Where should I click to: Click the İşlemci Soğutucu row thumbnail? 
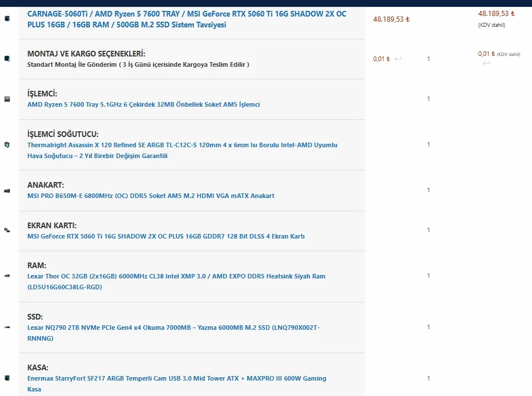click(x=7, y=144)
